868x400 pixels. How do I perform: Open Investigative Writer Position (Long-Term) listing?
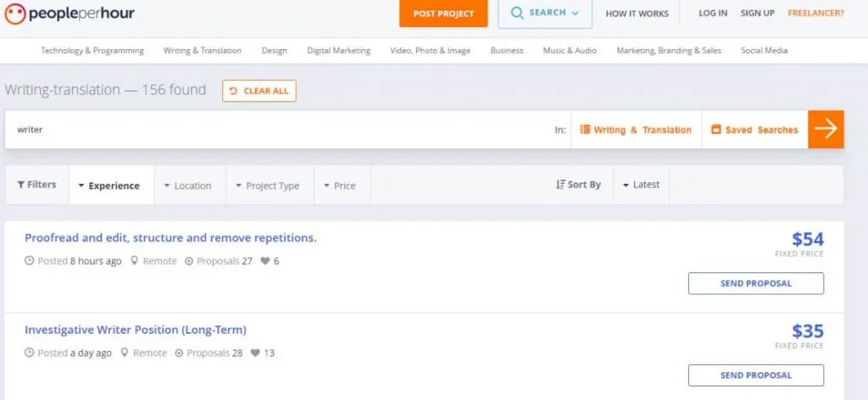pos(136,330)
